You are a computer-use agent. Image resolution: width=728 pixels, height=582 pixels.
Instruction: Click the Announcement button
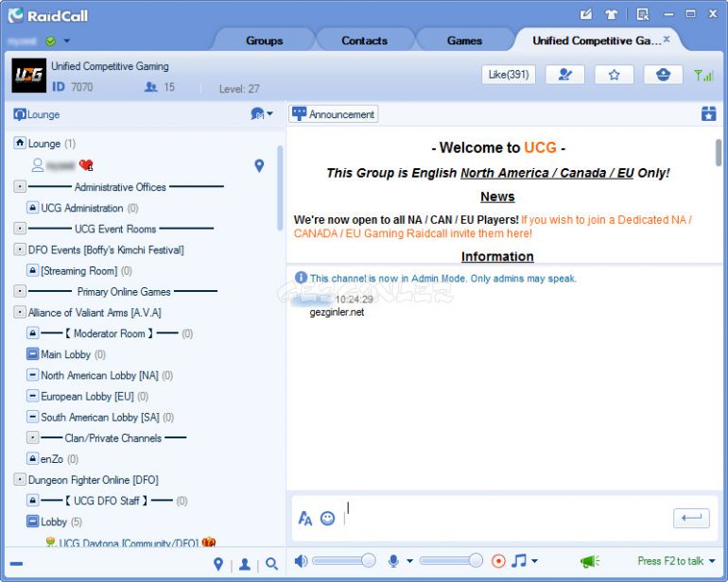click(x=333, y=113)
